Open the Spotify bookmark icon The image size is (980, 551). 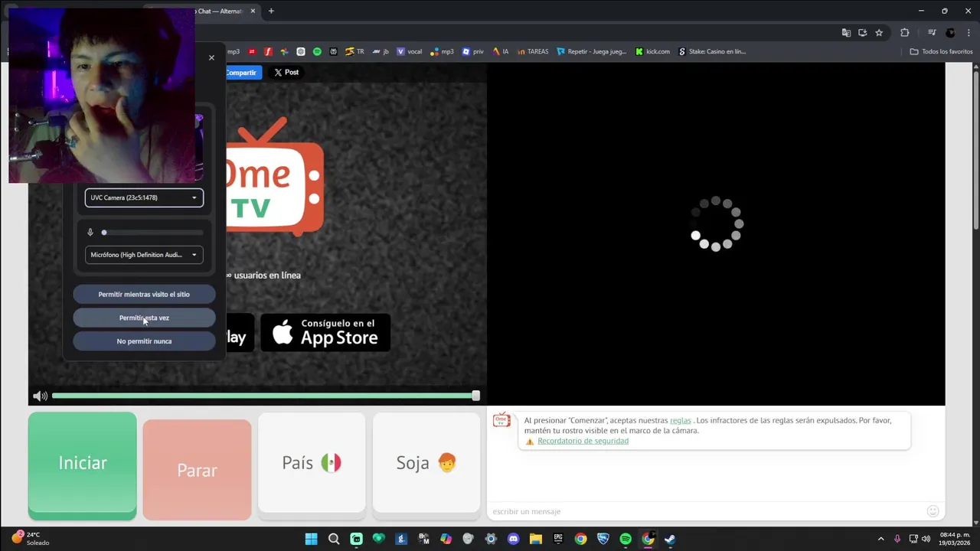coord(317,51)
